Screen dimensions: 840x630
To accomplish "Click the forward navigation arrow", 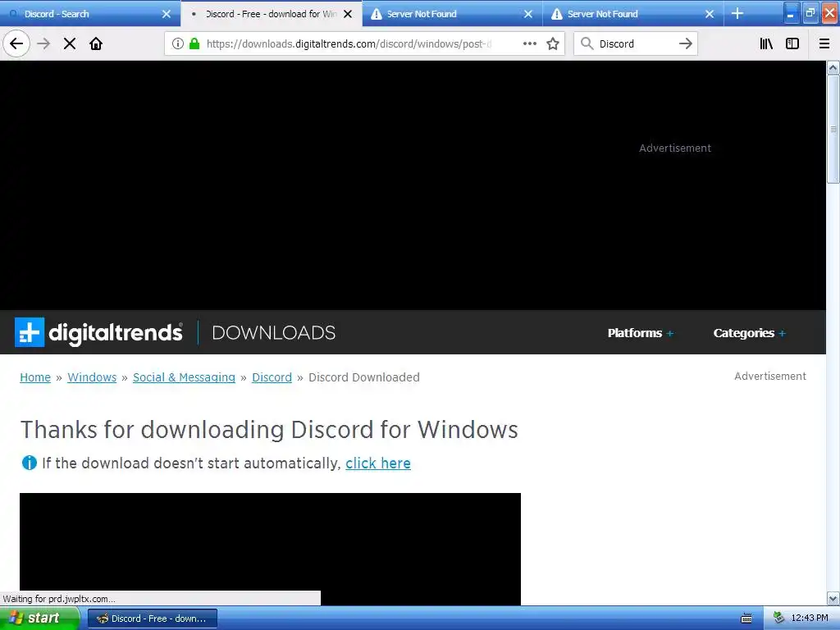I will 43,43.
